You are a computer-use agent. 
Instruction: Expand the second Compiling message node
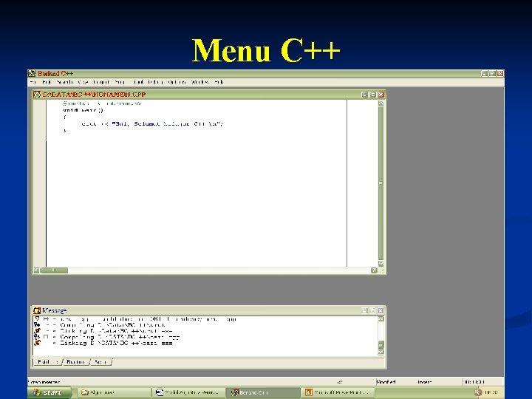(46, 337)
